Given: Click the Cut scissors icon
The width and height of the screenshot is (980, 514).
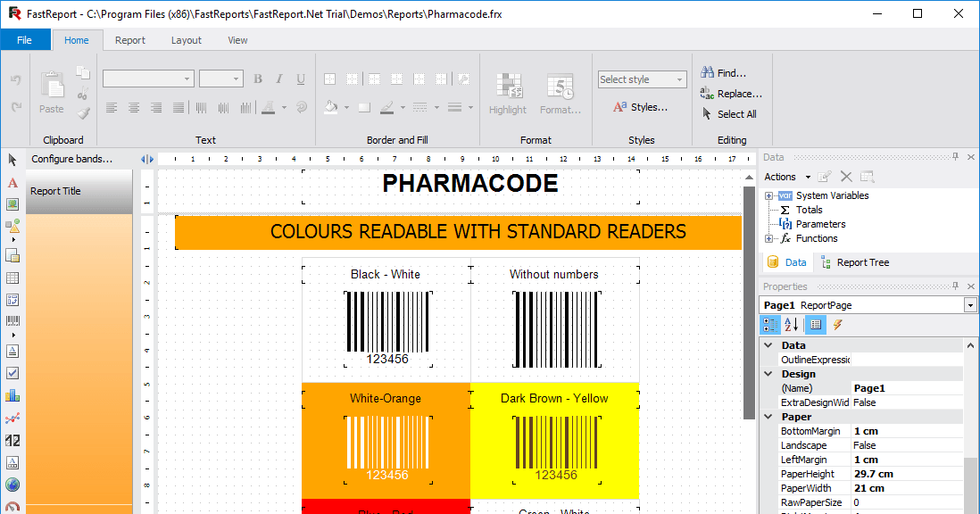Looking at the screenshot, I should 82,94.
